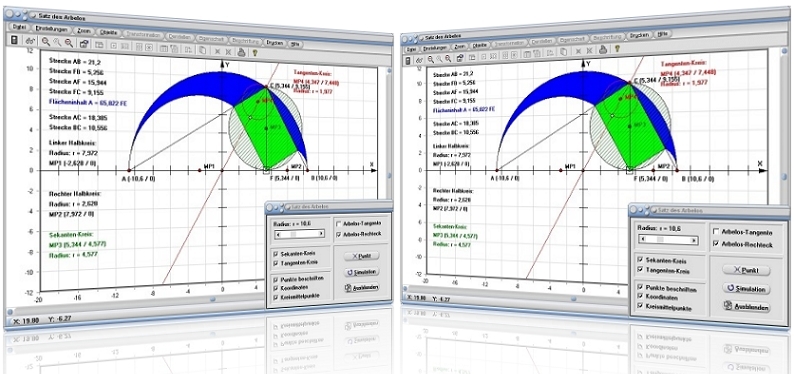Click the Radius slider left arrow in right dialog
The height and width of the screenshot is (374, 794).
point(643,239)
